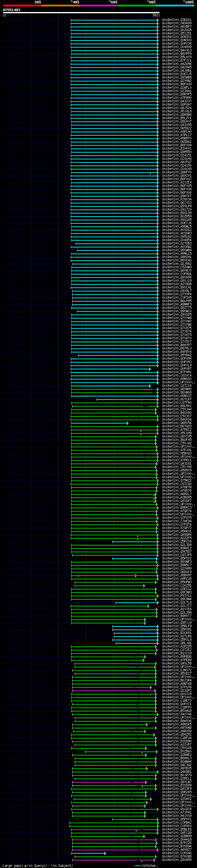Open UniRef100_Q0P0M7 entry
197x868 pixels.
[177, 369]
